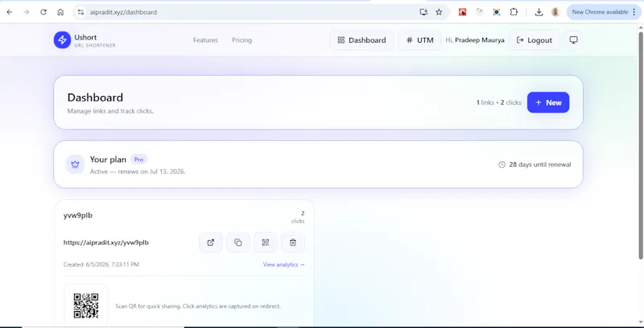
Task: Open Chrome three-dot menu
Action: 634,12
